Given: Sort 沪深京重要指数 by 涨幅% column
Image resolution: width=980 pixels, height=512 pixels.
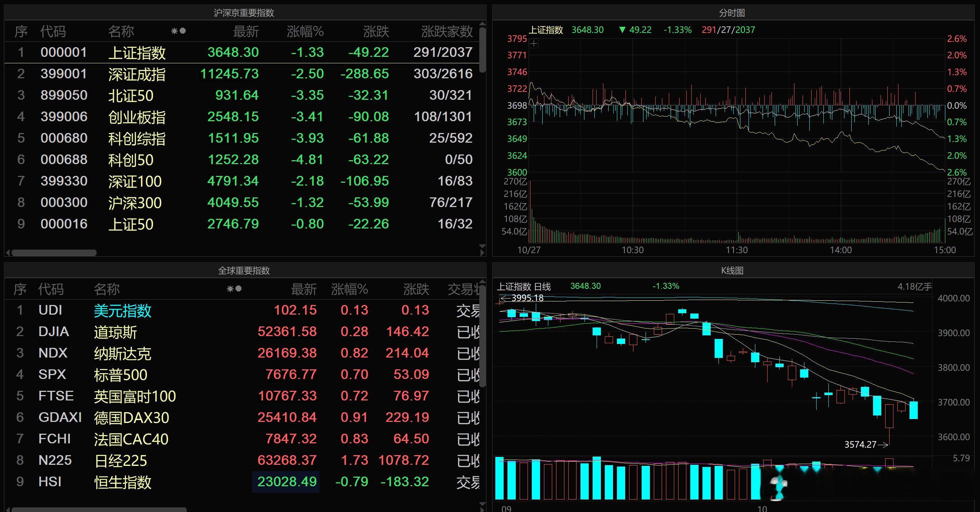Looking at the screenshot, I should pyautogui.click(x=305, y=31).
